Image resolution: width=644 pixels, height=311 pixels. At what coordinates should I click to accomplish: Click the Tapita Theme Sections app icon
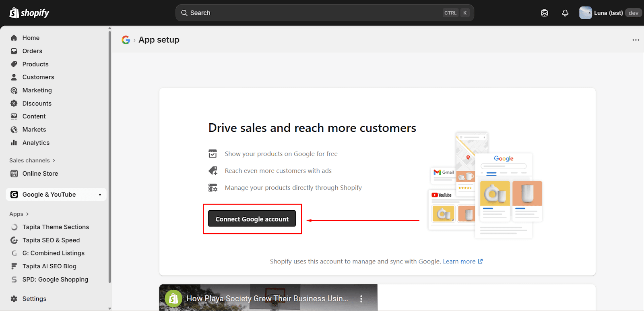pos(14,227)
